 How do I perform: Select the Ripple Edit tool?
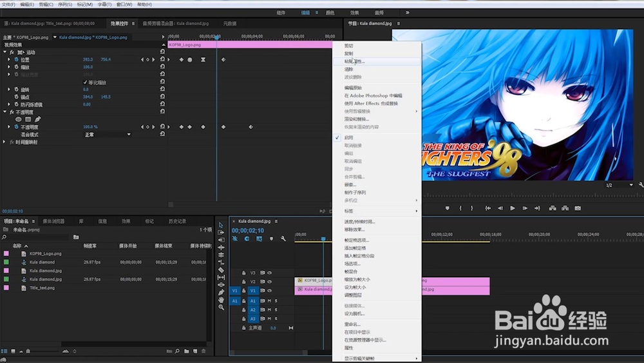point(221,240)
